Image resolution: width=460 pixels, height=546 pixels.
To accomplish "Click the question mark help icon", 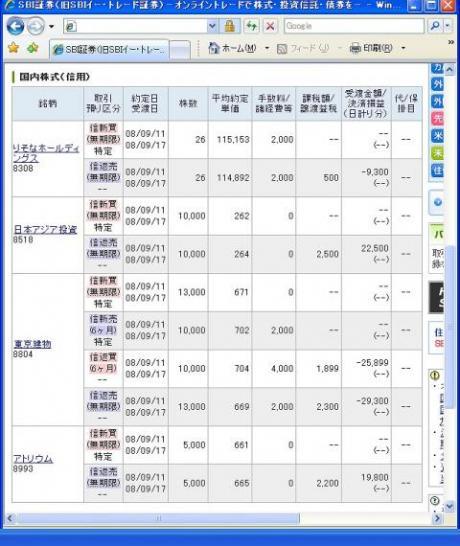I will click(434, 500).
